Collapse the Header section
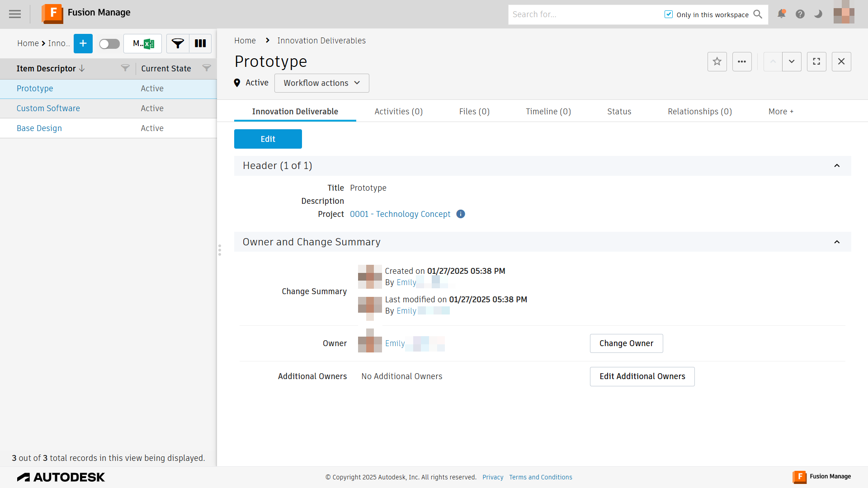Viewport: 868px width, 488px height. [x=837, y=166]
